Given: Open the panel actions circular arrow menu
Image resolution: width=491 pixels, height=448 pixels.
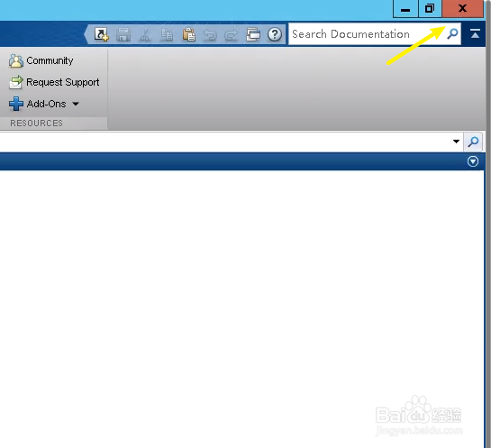Looking at the screenshot, I should click(472, 161).
